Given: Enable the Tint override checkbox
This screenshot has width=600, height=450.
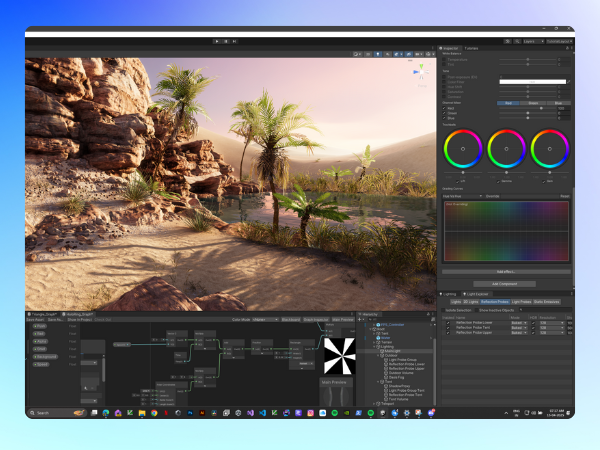Looking at the screenshot, I should click(444, 64).
